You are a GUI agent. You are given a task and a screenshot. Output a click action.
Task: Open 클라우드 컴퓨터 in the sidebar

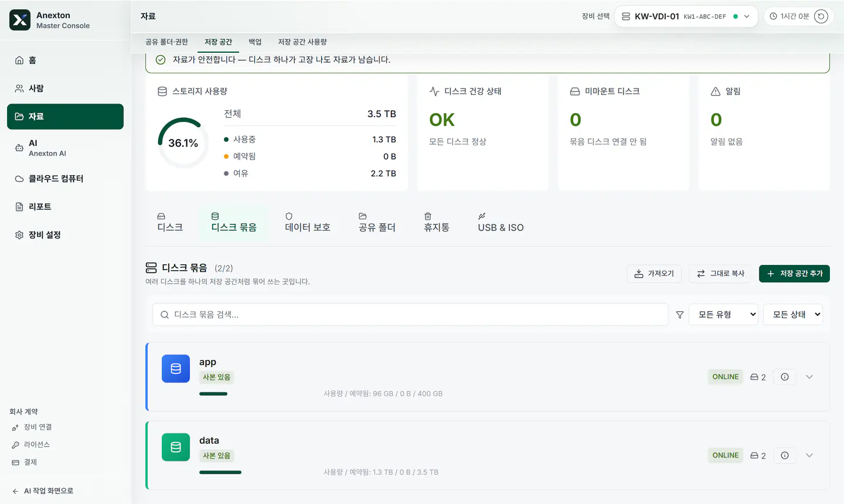pyautogui.click(x=65, y=179)
